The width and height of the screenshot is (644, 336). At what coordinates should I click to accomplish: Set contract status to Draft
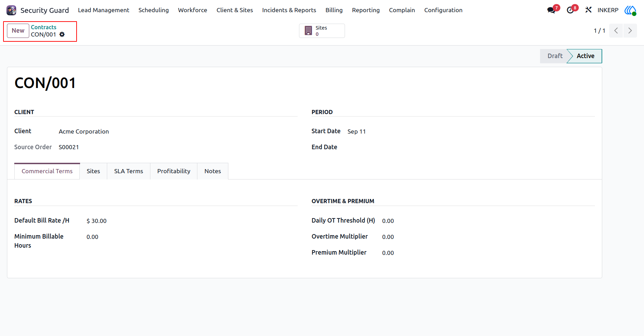tap(555, 56)
